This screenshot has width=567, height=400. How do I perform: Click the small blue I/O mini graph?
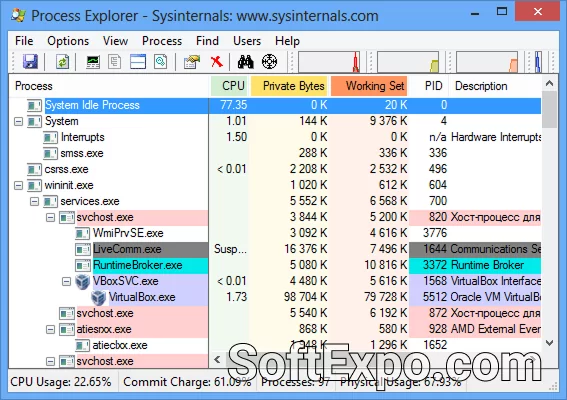coord(538,62)
